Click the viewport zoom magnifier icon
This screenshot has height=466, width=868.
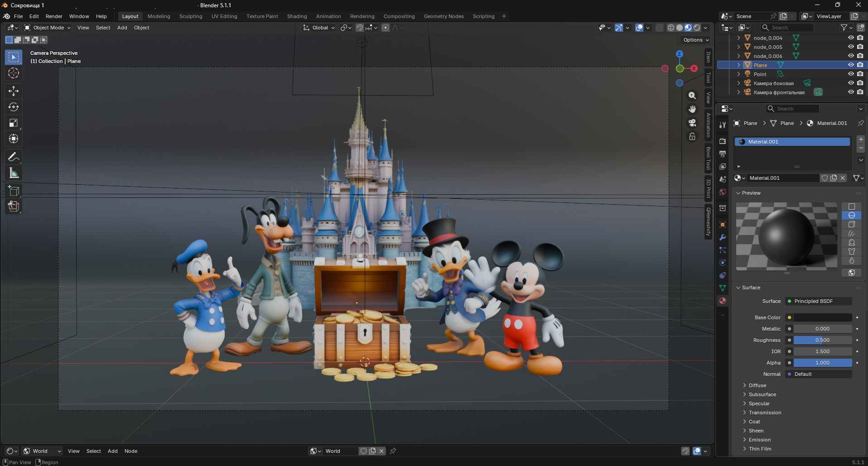[x=692, y=96]
